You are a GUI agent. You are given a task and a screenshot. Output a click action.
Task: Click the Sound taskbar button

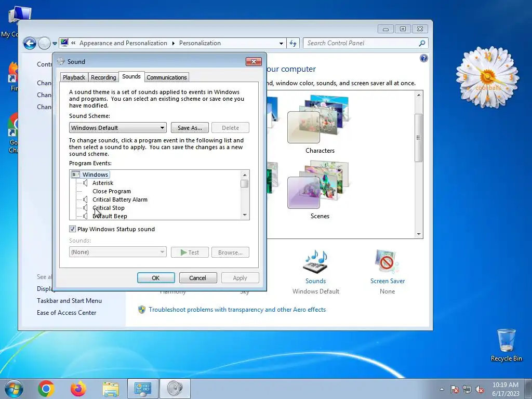point(175,389)
